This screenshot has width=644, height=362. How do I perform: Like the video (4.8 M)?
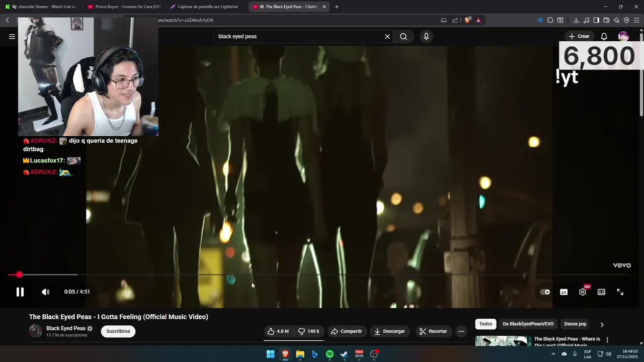(x=278, y=331)
